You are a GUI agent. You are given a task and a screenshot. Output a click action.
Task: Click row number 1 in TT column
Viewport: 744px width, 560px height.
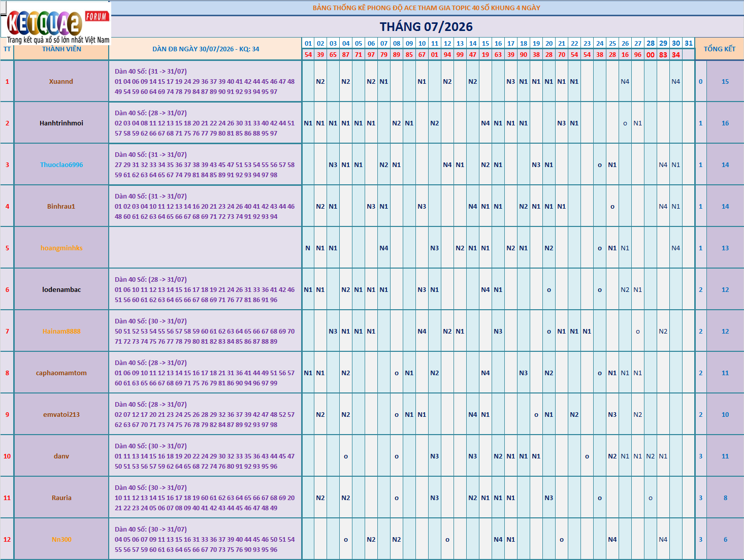pos(7,81)
